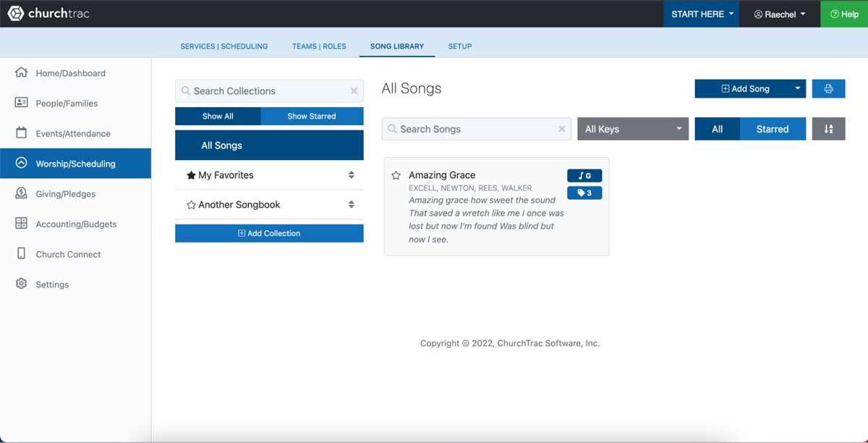The image size is (868, 443).
Task: Open the Help menu
Action: click(x=844, y=13)
